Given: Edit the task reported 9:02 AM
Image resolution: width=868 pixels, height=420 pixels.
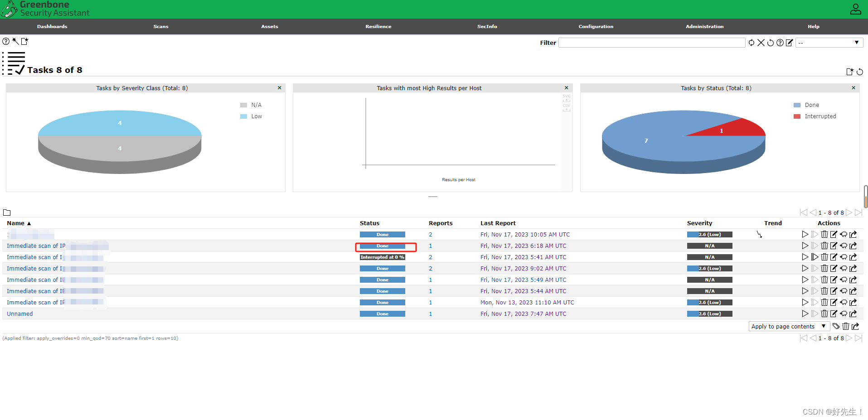Looking at the screenshot, I should 834,268.
